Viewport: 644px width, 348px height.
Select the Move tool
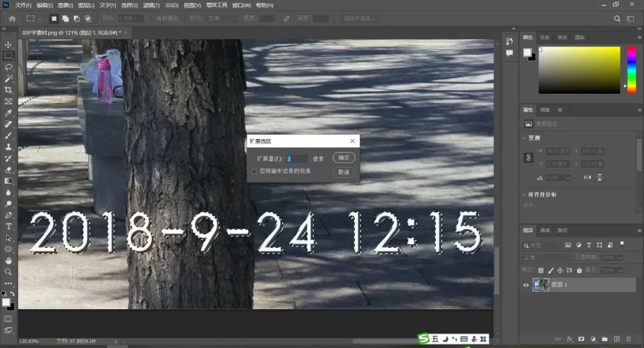8,45
